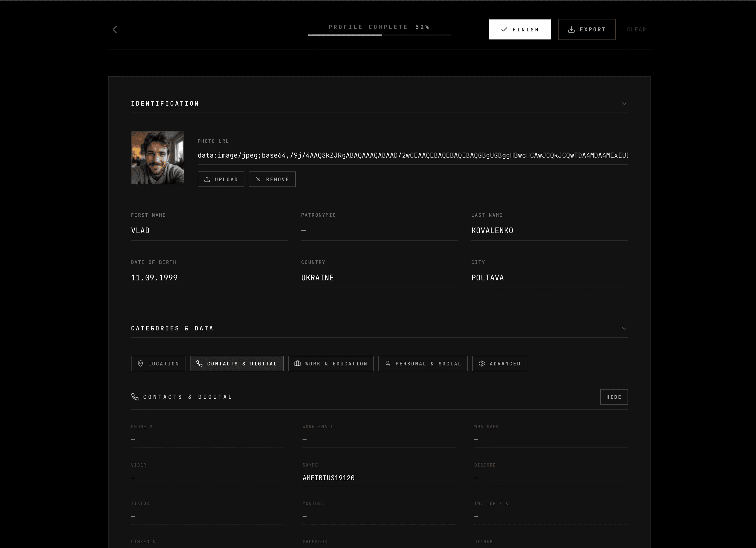Upload a new profile photo

point(221,179)
